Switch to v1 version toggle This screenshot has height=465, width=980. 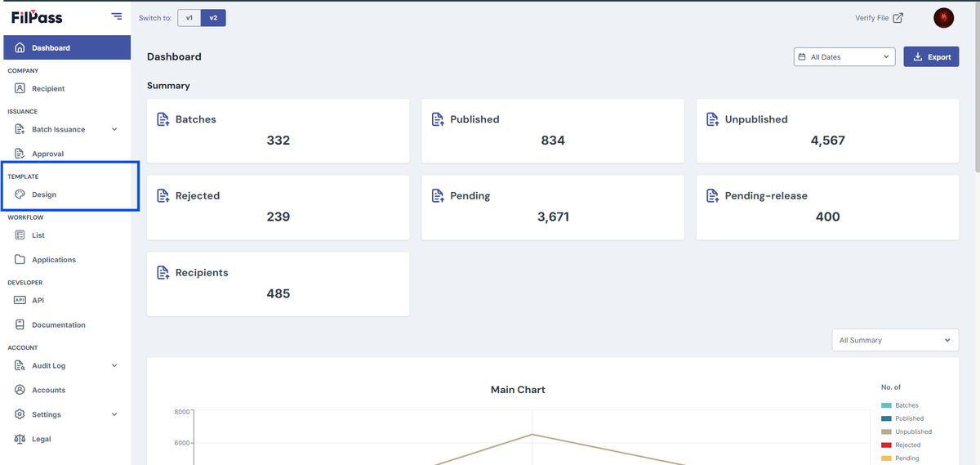tap(189, 17)
